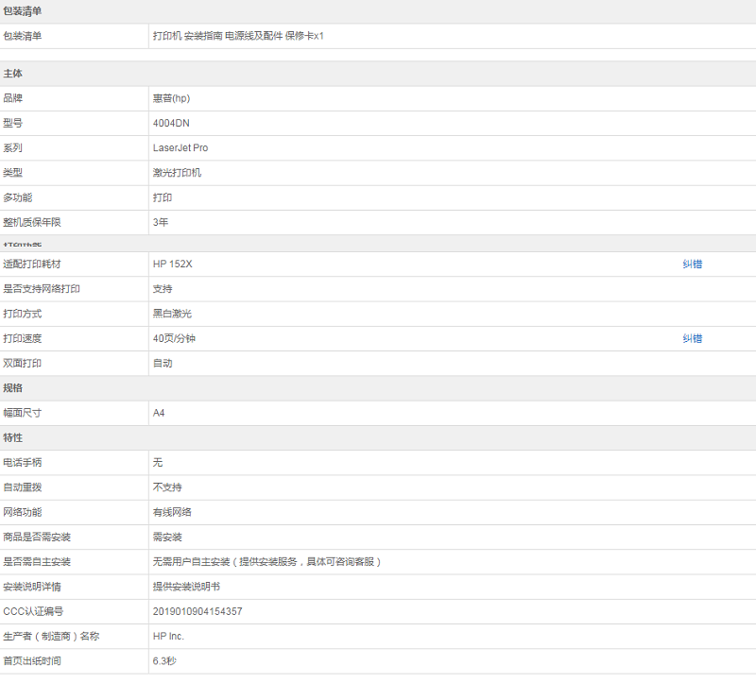Select network value 有线网络

(172, 512)
